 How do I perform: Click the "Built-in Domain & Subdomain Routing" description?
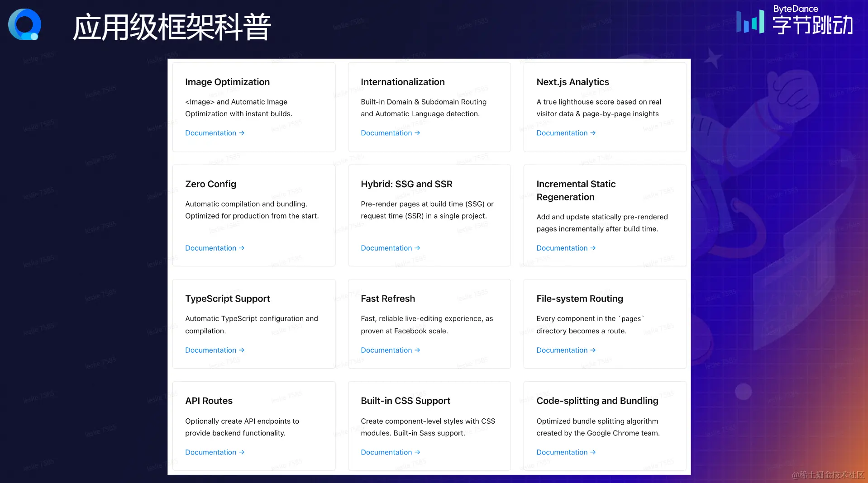(424, 108)
